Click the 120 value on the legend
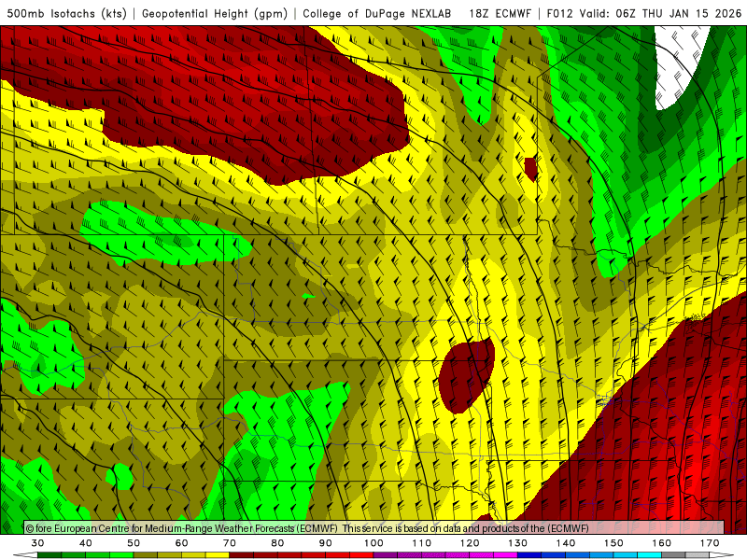 (470, 543)
